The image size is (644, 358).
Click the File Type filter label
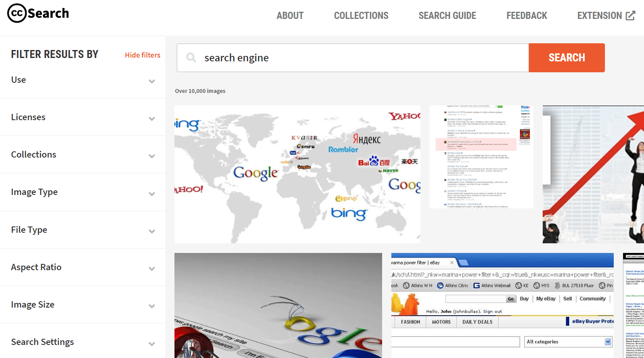point(29,229)
